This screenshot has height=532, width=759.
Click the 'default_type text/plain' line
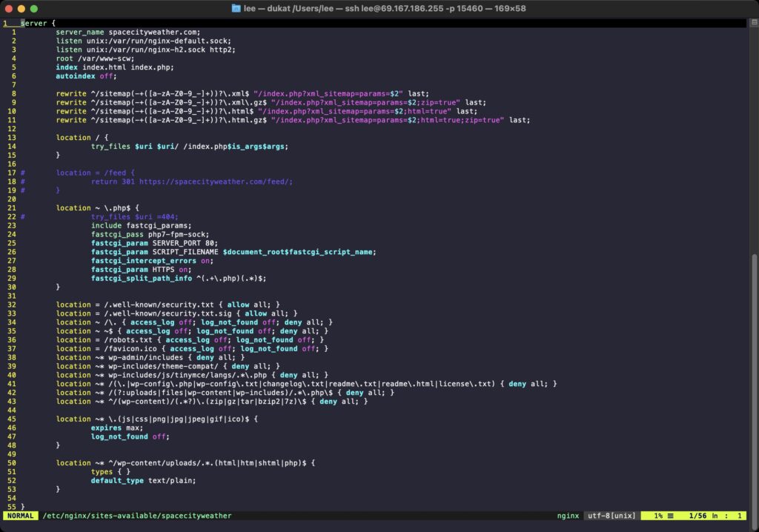tap(143, 480)
